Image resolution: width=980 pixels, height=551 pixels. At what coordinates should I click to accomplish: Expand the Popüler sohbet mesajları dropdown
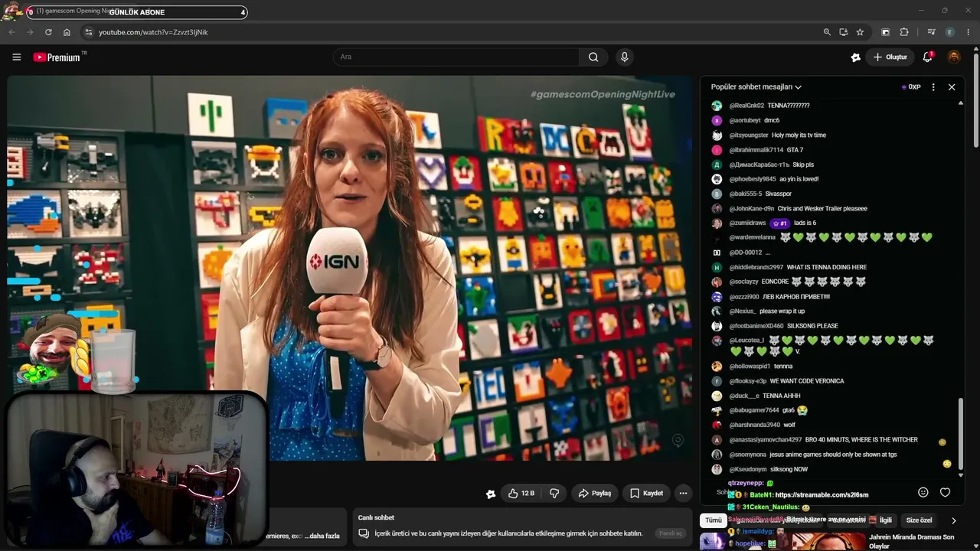756,87
